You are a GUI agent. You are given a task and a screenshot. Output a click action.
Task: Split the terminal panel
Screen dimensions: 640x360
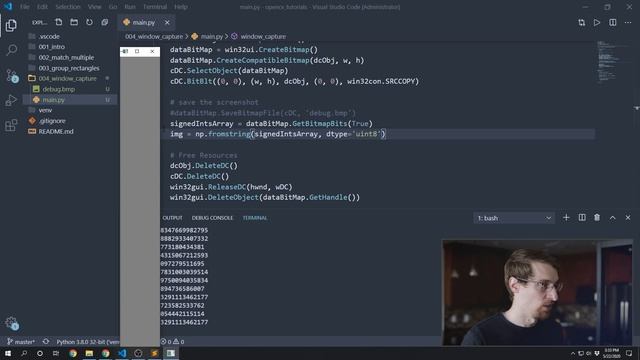click(582, 218)
